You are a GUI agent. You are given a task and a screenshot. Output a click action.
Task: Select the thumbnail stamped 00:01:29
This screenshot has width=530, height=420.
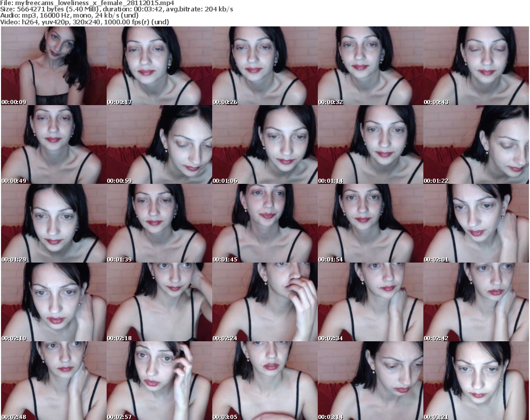[54, 224]
